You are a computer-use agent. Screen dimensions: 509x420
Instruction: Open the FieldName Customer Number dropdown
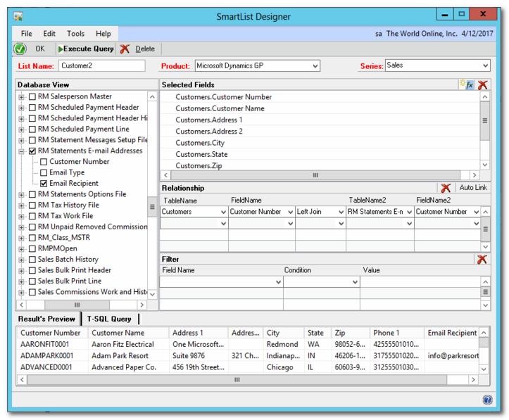point(291,212)
